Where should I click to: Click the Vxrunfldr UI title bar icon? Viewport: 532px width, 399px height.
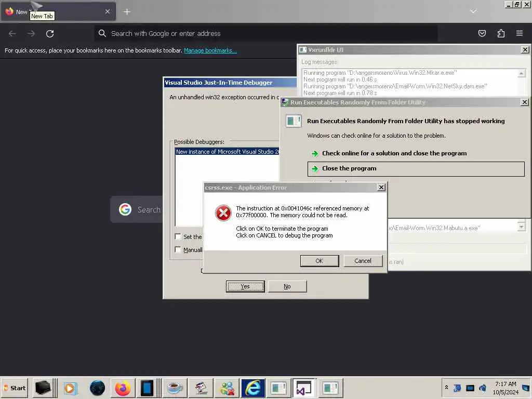pyautogui.click(x=303, y=50)
